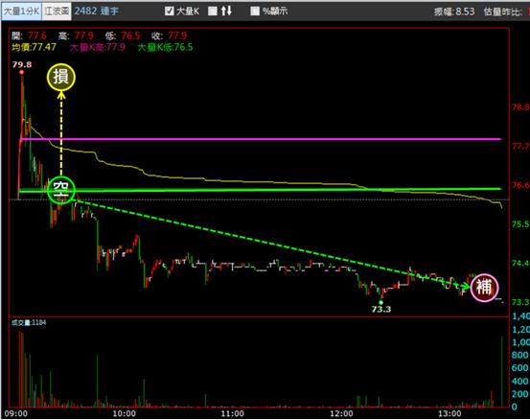Viewport: 530px width, 420px height.
Task: Click the pink 補 cover marker
Action: pos(484,288)
